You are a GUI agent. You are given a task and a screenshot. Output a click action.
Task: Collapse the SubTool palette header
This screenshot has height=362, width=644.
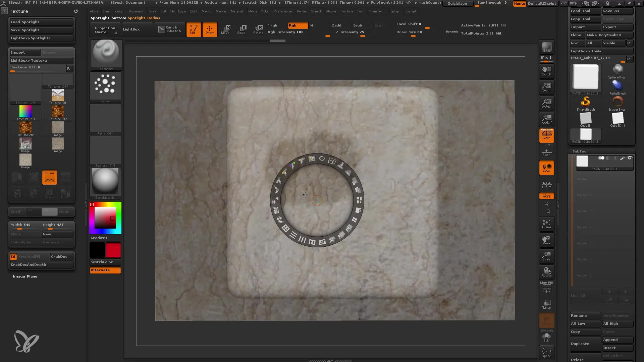[580, 152]
